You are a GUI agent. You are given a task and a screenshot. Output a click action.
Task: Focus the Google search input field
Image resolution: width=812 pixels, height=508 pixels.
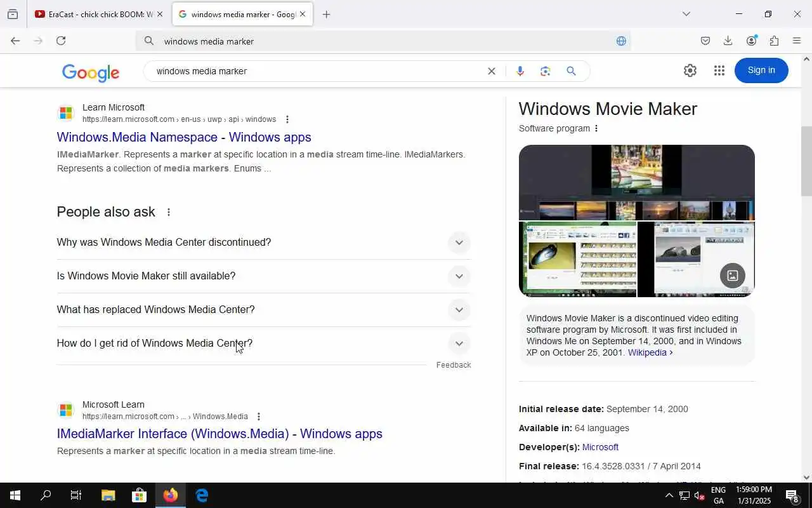317,71
